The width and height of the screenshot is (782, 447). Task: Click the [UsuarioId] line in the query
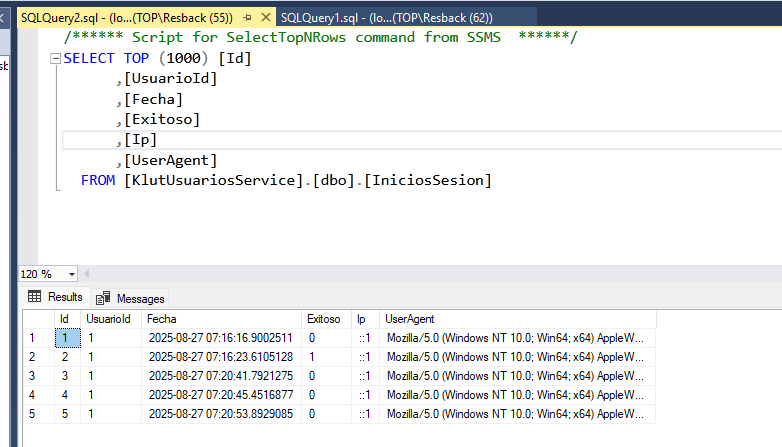[x=170, y=79]
